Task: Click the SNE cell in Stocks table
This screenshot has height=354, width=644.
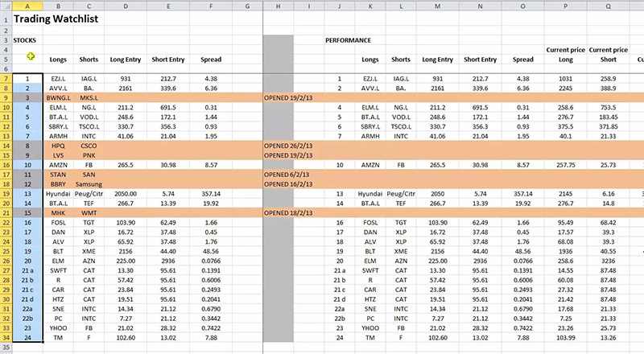Action: pyautogui.click(x=58, y=309)
